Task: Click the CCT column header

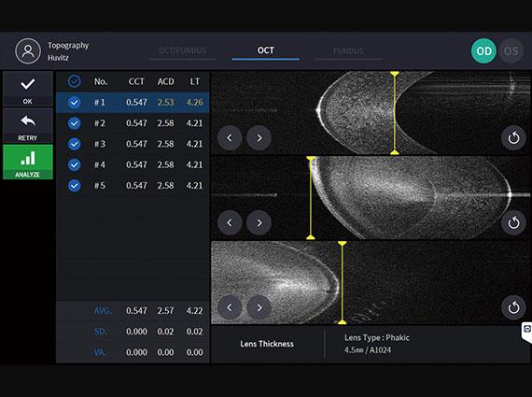Action: (136, 81)
